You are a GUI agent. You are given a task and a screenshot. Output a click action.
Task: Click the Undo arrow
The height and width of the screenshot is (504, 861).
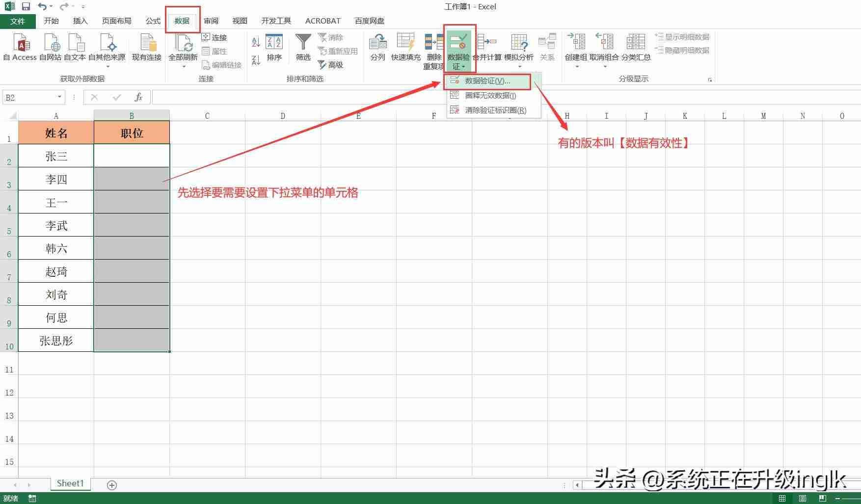pos(42,6)
